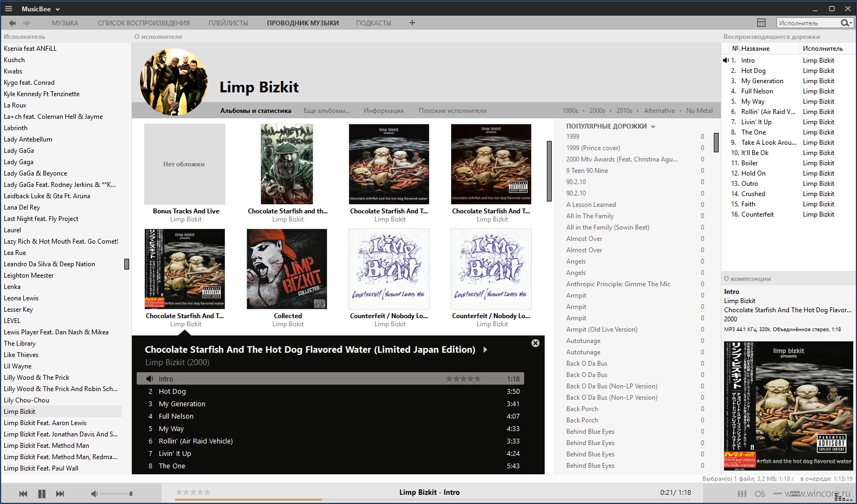This screenshot has width=857, height=504.
Task: Play the album using arrow beside its title
Action: tap(485, 350)
